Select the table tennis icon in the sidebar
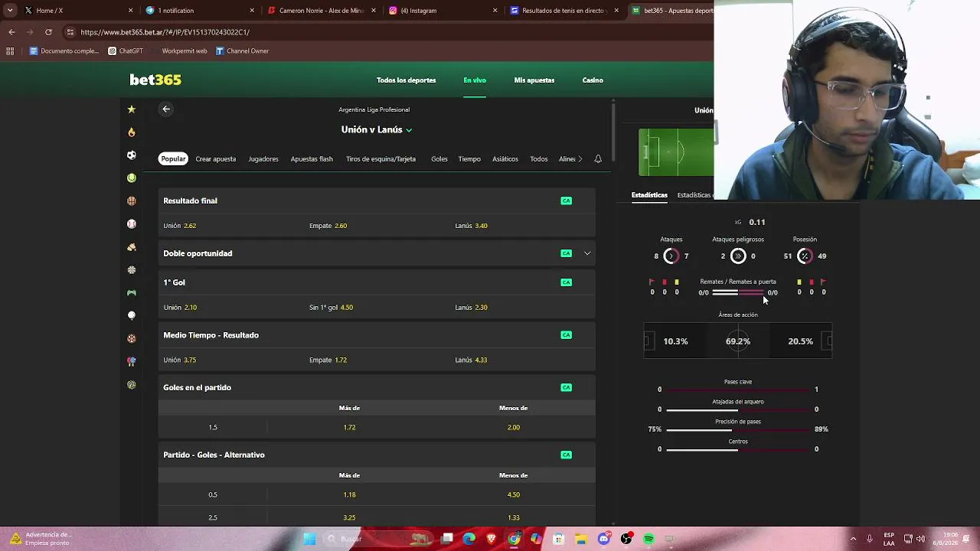 click(132, 361)
